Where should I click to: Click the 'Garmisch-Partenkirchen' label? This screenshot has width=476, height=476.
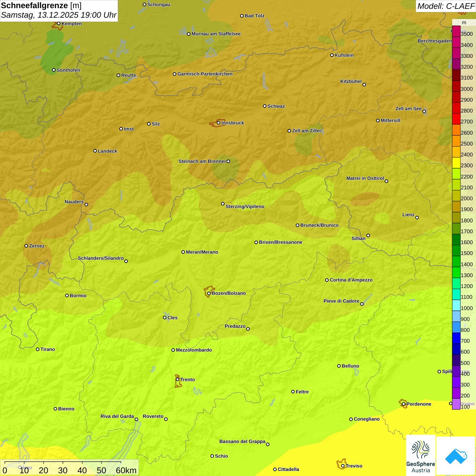pyautogui.click(x=205, y=74)
